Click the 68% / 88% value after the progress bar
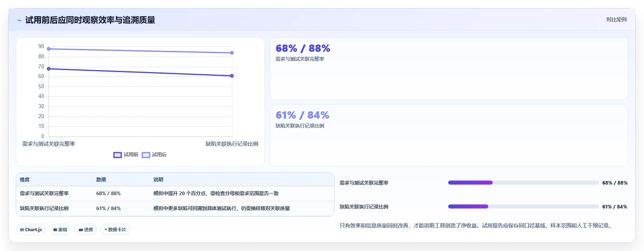This screenshot has width=644, height=251. coord(615,183)
